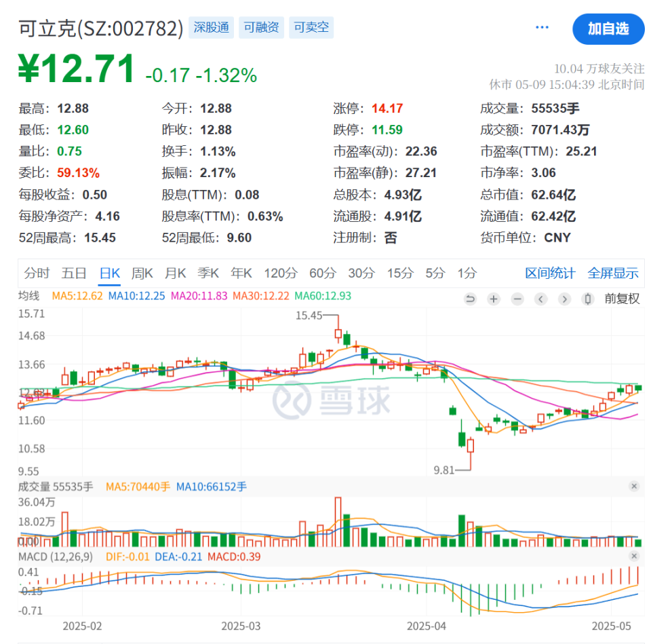Select the 季K chart tab
This screenshot has height=644, width=651.
pos(208,273)
